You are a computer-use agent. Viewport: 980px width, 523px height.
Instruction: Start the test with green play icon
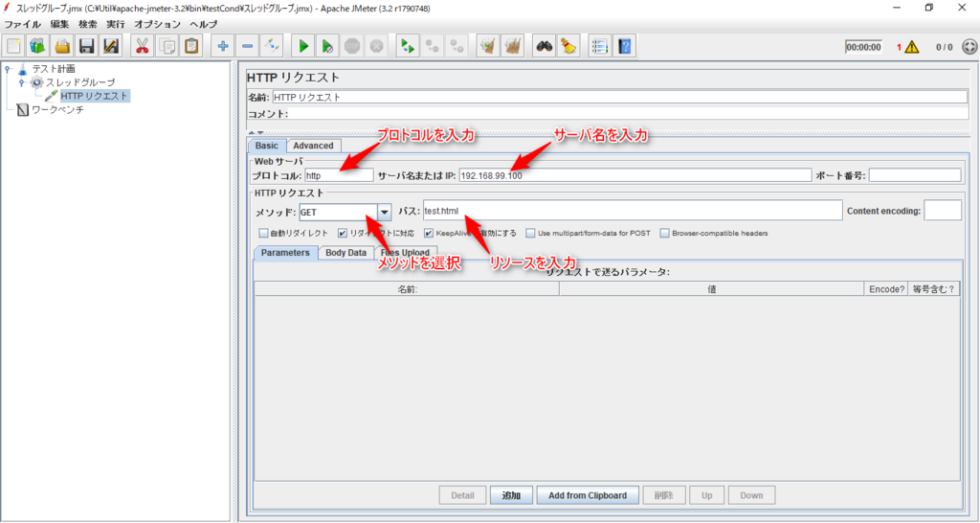(303, 46)
